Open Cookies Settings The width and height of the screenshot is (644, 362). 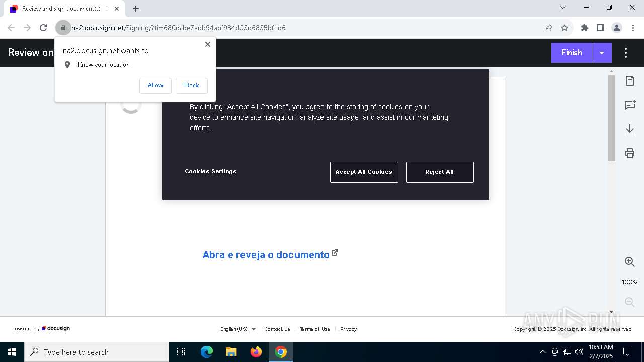coord(210,171)
